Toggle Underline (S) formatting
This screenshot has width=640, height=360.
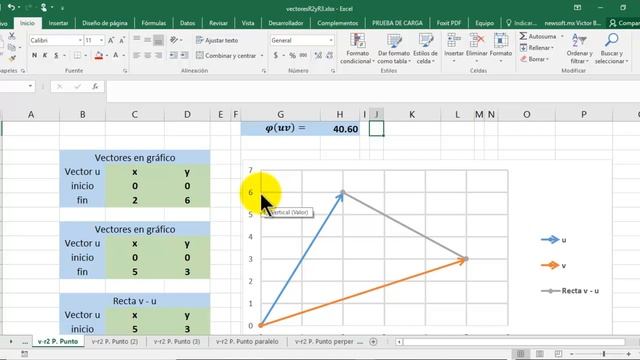(x=56, y=56)
